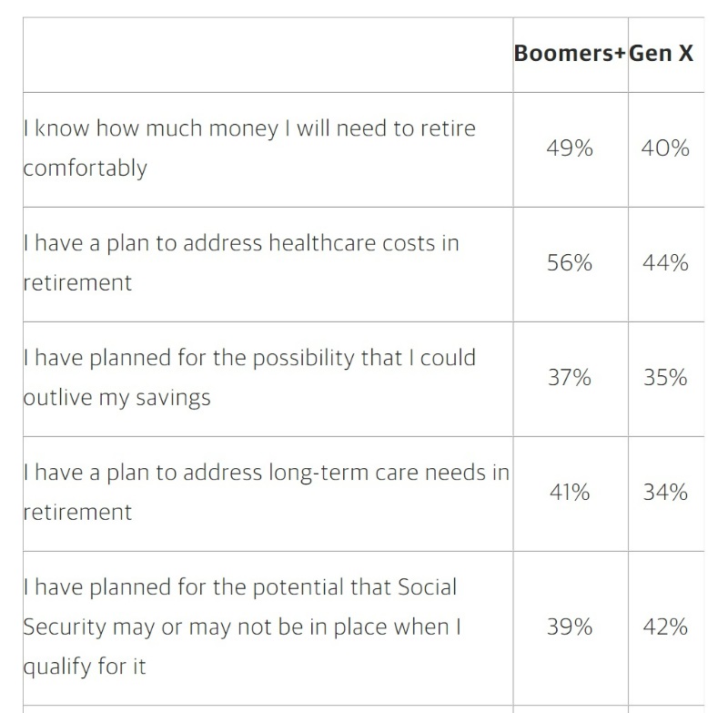Select the 40% Gen X value

click(x=665, y=148)
